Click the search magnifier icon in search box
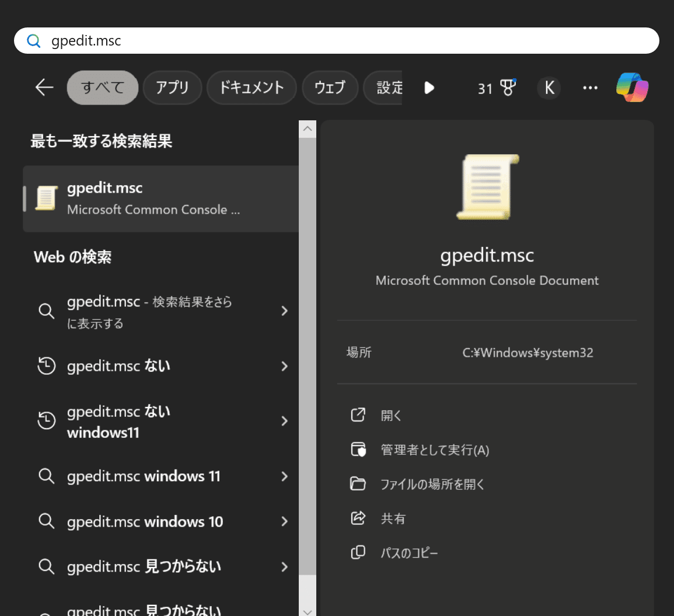Image resolution: width=674 pixels, height=616 pixels. tap(33, 41)
